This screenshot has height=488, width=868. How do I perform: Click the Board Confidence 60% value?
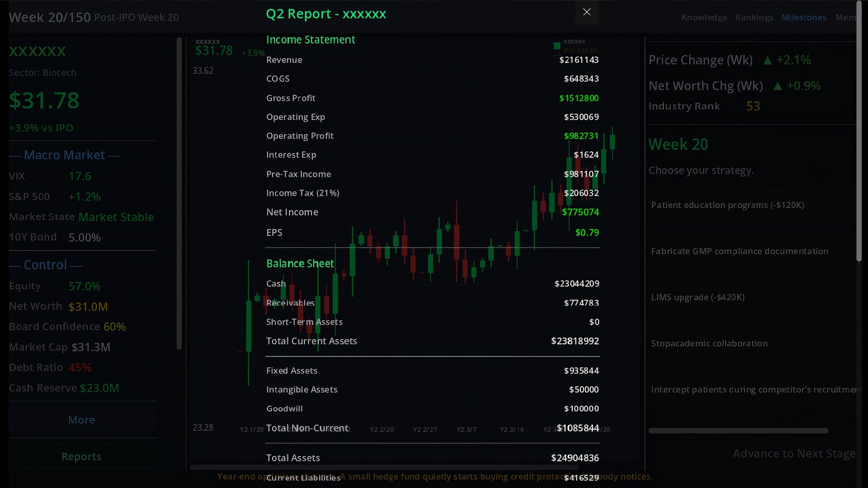pyautogui.click(x=115, y=327)
